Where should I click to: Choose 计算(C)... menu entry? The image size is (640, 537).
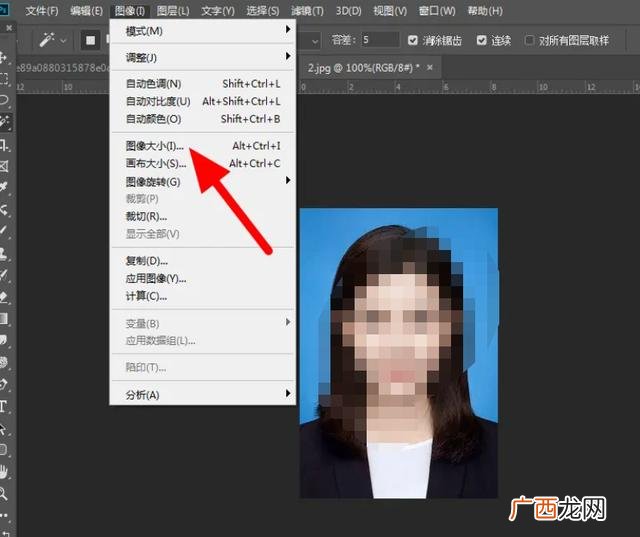pos(203,296)
